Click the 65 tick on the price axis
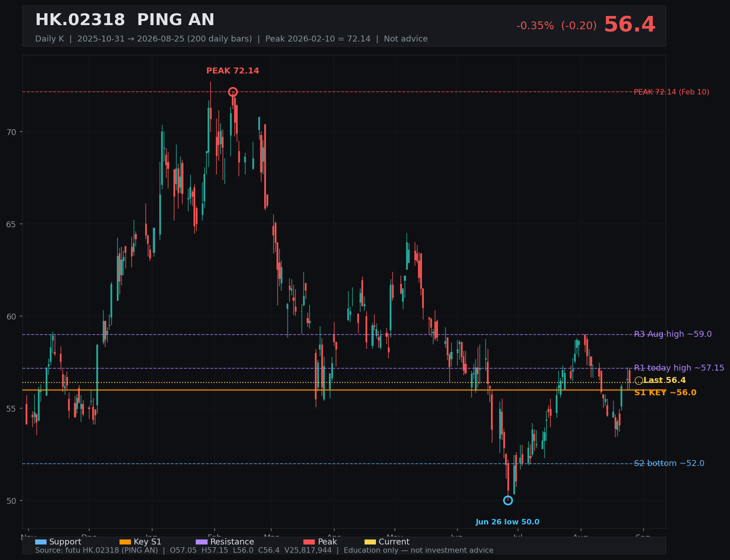This screenshot has height=560, width=730. pos(11,224)
